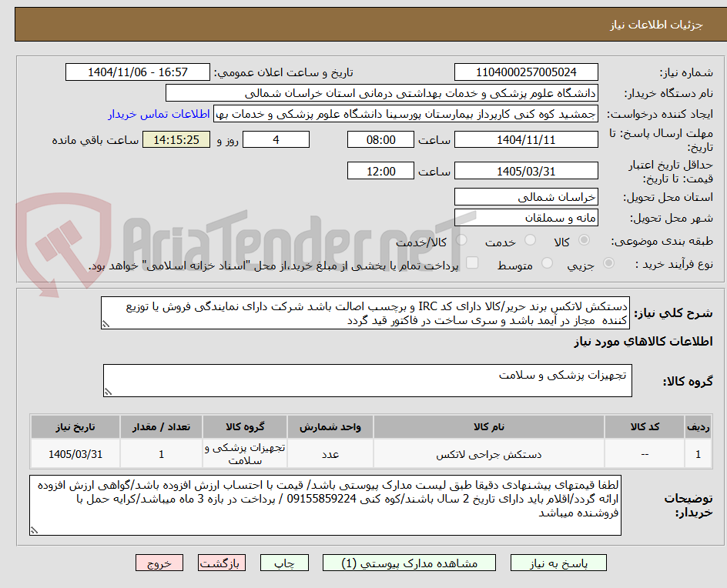Click the countdown timer 14:15:25 field
Screen dimensions: 727x588
tap(176, 139)
